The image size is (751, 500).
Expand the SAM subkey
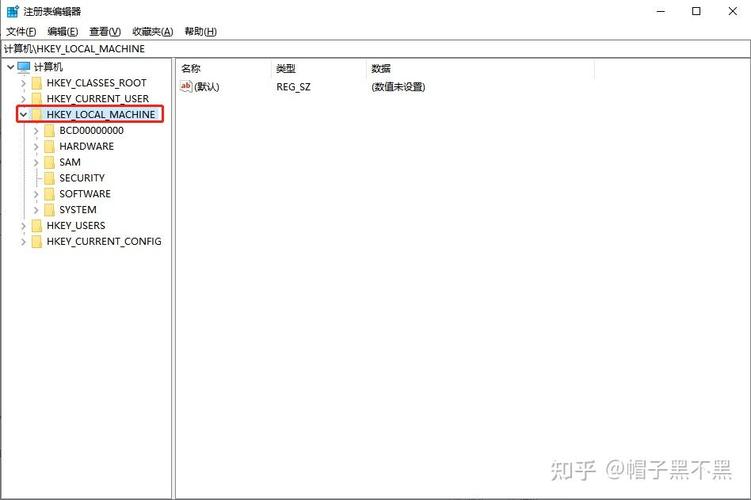pyautogui.click(x=36, y=162)
